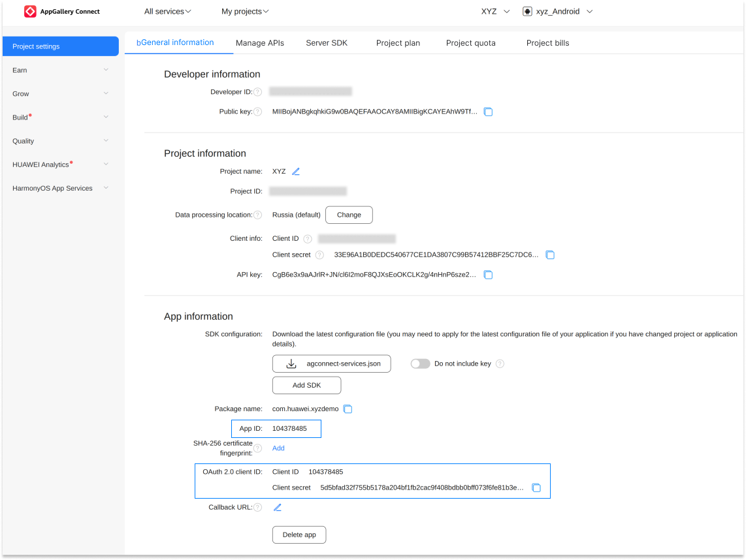Viewport: 746px width, 560px height.
Task: Click the OAuth client secret string
Action: pos(422,488)
